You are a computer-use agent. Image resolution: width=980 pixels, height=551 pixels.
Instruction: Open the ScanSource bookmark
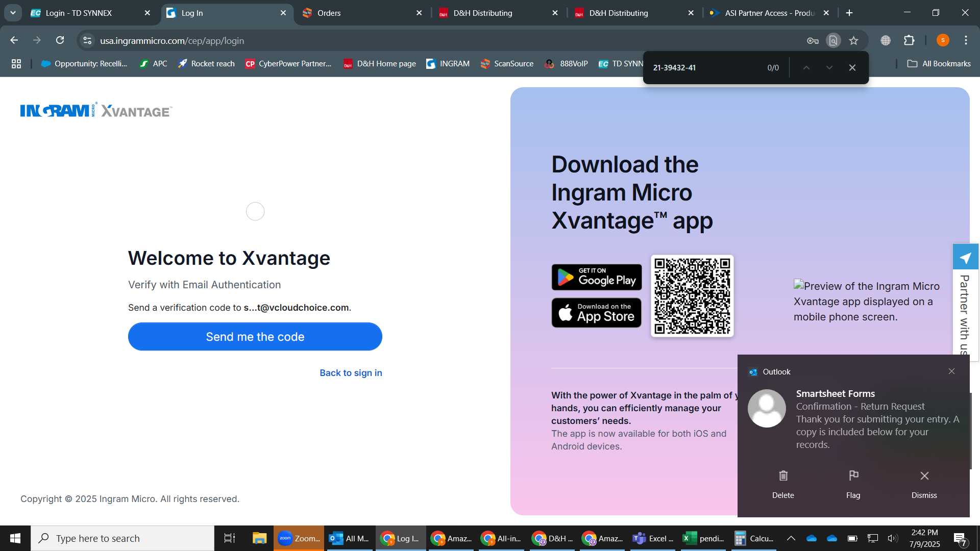coord(507,64)
